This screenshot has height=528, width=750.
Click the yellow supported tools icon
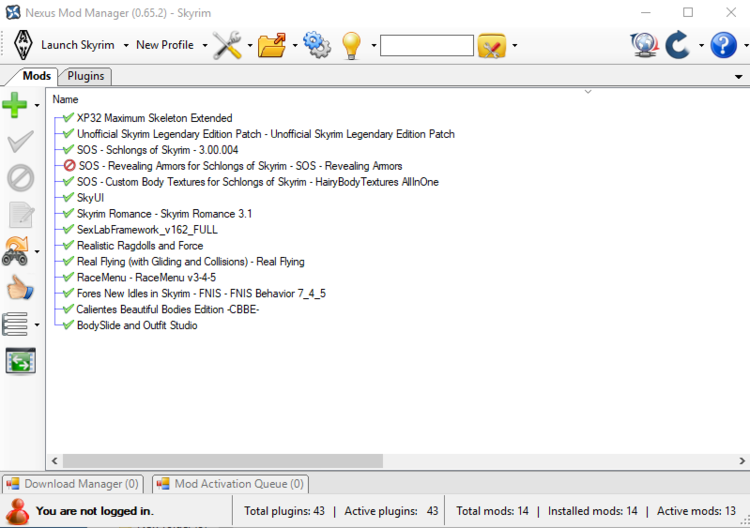pyautogui.click(x=492, y=45)
